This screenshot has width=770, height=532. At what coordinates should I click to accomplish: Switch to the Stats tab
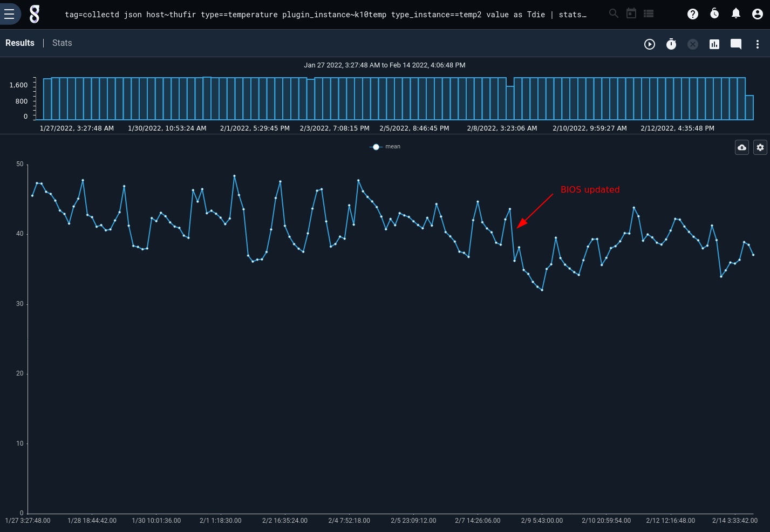point(62,43)
